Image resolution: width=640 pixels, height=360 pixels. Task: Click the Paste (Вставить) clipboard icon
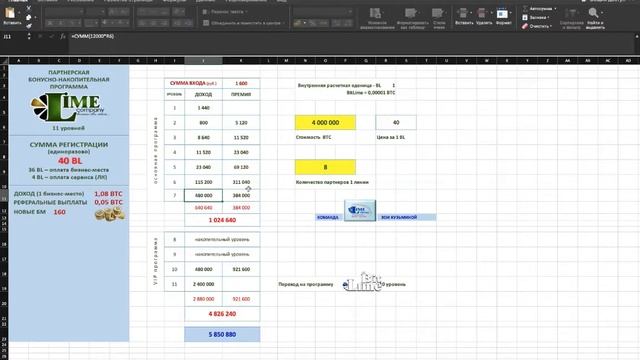pyautogui.click(x=10, y=13)
